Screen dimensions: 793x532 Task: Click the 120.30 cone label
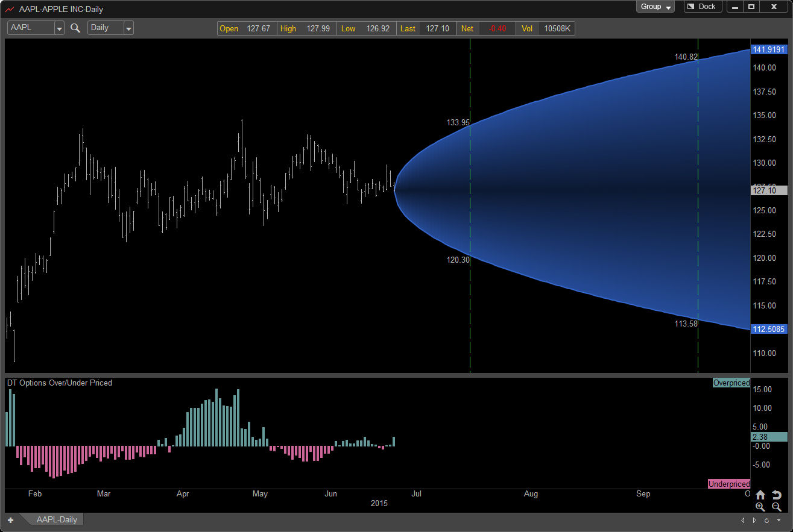(x=458, y=260)
